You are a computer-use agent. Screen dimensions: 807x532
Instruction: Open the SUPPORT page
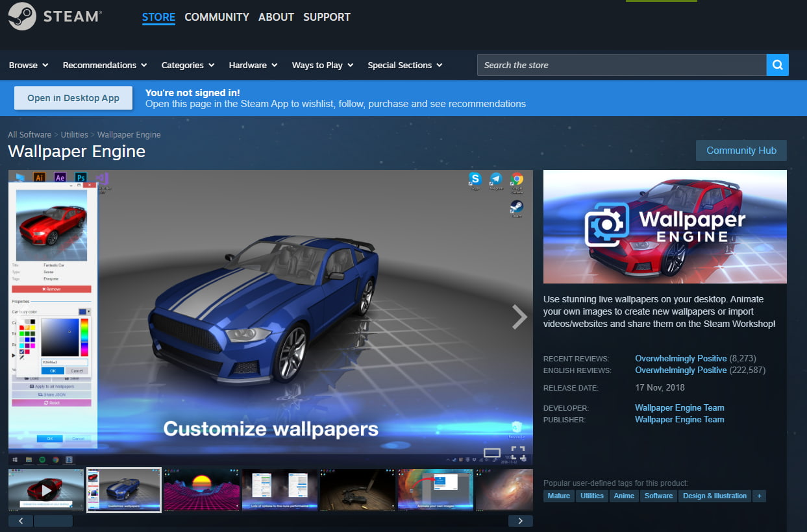point(327,17)
